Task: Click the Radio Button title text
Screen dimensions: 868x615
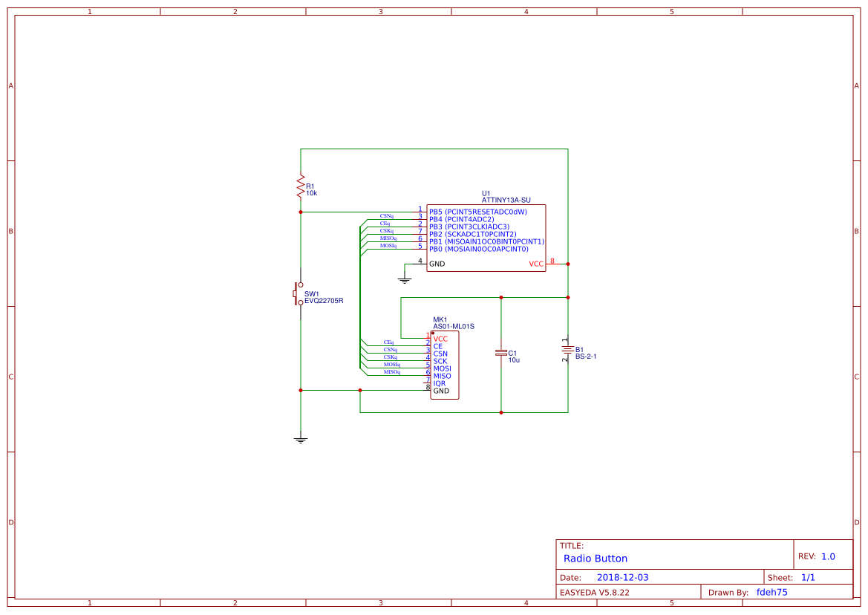Action: 595,559
